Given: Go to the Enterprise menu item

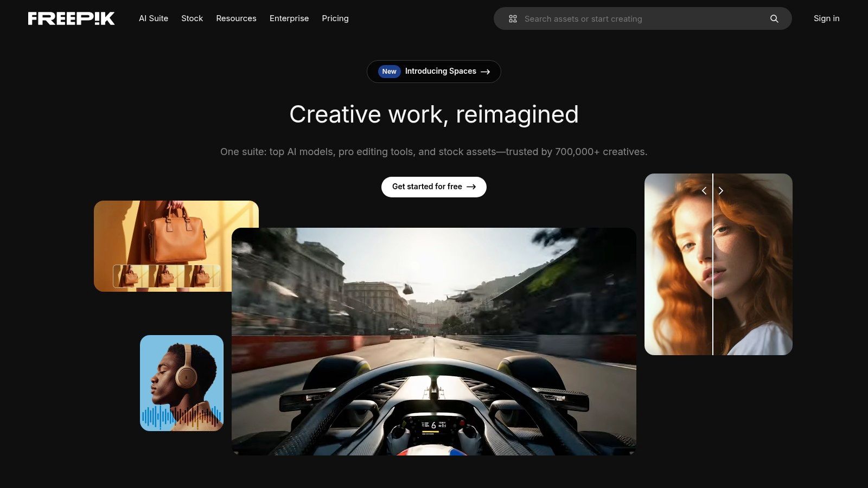Looking at the screenshot, I should pos(289,18).
